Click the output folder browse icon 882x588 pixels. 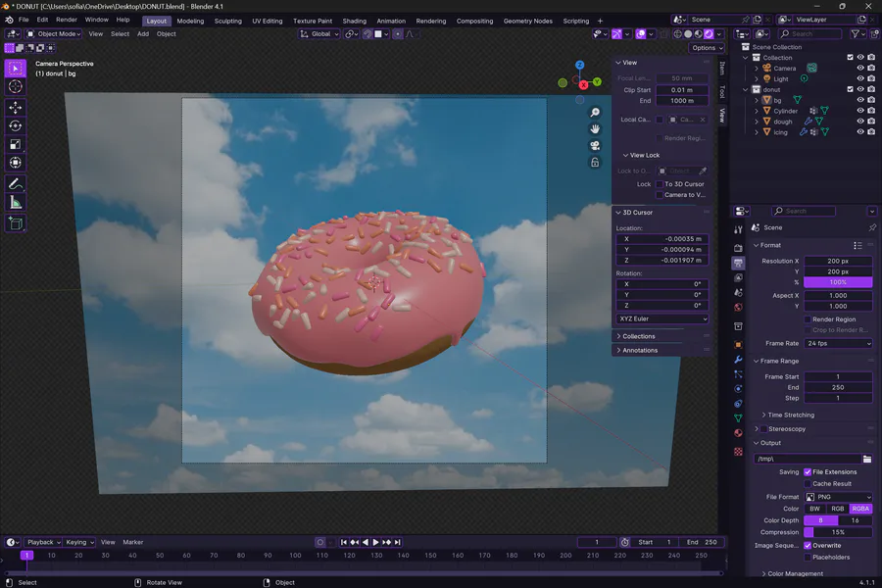[x=867, y=459]
